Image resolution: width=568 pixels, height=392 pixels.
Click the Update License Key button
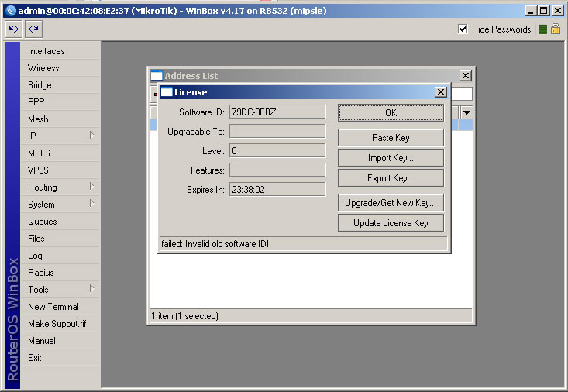coord(391,223)
